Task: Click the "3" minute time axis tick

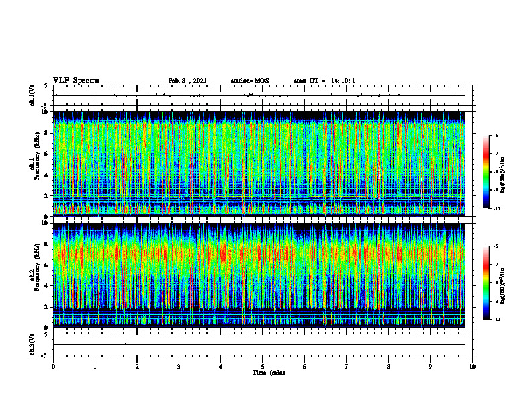Action: click(179, 367)
